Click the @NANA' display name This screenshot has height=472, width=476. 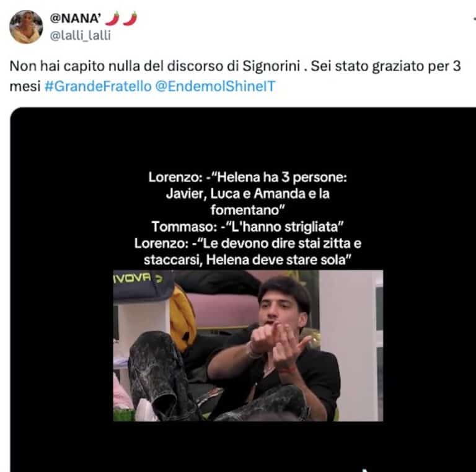click(x=75, y=19)
